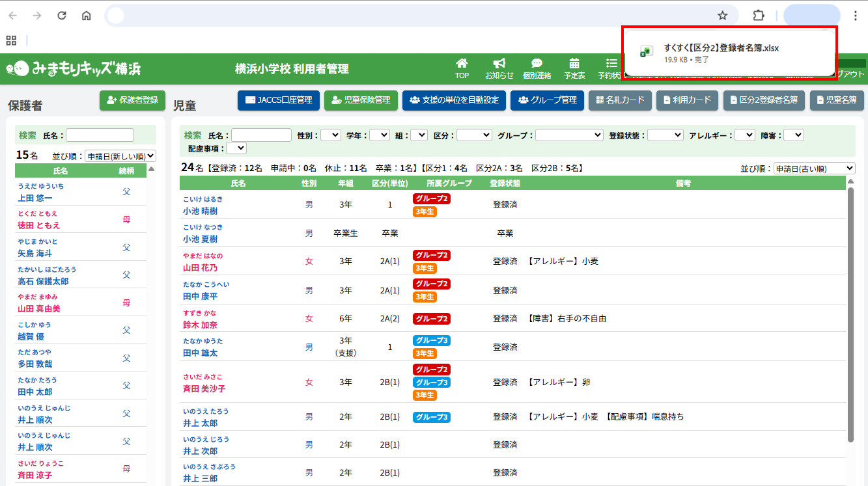
Task: Click the 保護者登録 button
Action: (132, 100)
